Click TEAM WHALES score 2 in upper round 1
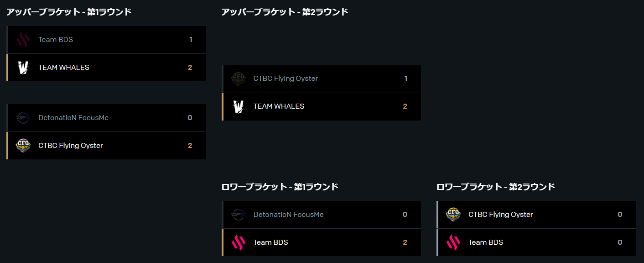The image size is (644, 263). point(190,68)
